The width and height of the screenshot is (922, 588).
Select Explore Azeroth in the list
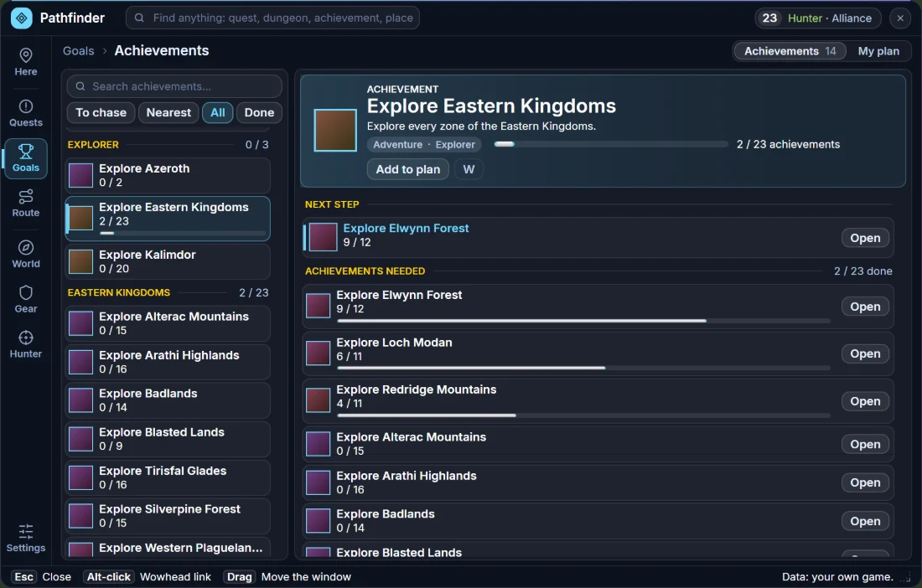pyautogui.click(x=168, y=175)
